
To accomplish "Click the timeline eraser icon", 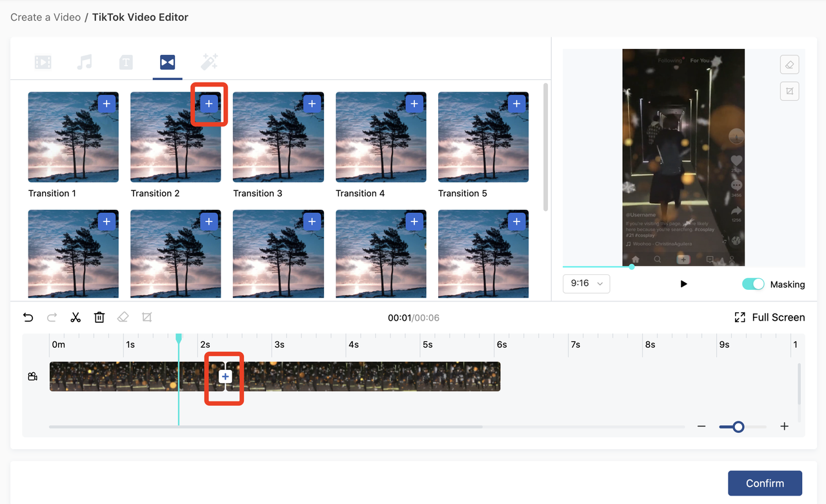I will (x=123, y=318).
